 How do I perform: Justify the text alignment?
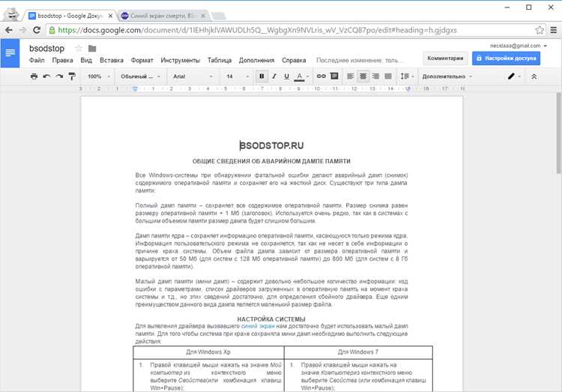coord(388,76)
